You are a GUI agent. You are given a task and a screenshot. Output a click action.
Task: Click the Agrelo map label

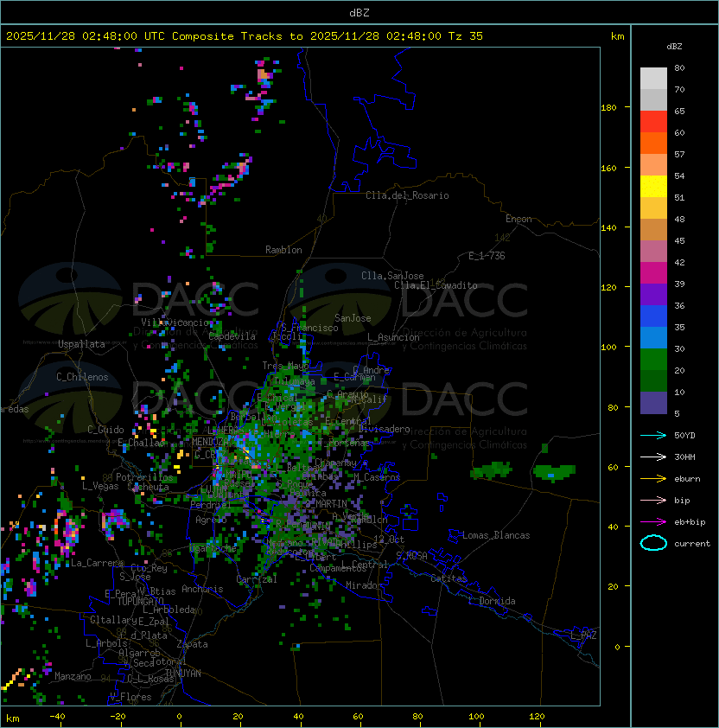click(211, 520)
